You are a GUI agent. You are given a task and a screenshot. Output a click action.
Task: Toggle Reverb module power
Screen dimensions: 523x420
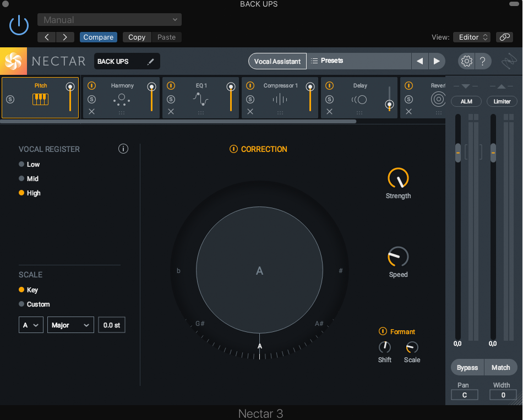(408, 86)
